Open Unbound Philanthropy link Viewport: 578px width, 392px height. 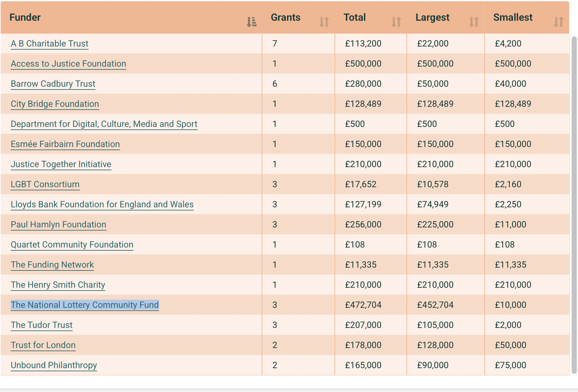coord(54,365)
